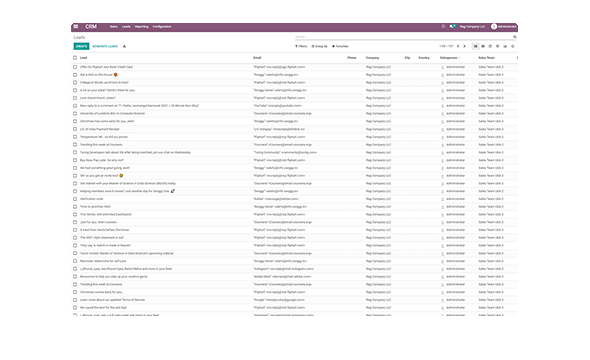
Task: Open the Administrator user menu
Action: [x=504, y=27]
